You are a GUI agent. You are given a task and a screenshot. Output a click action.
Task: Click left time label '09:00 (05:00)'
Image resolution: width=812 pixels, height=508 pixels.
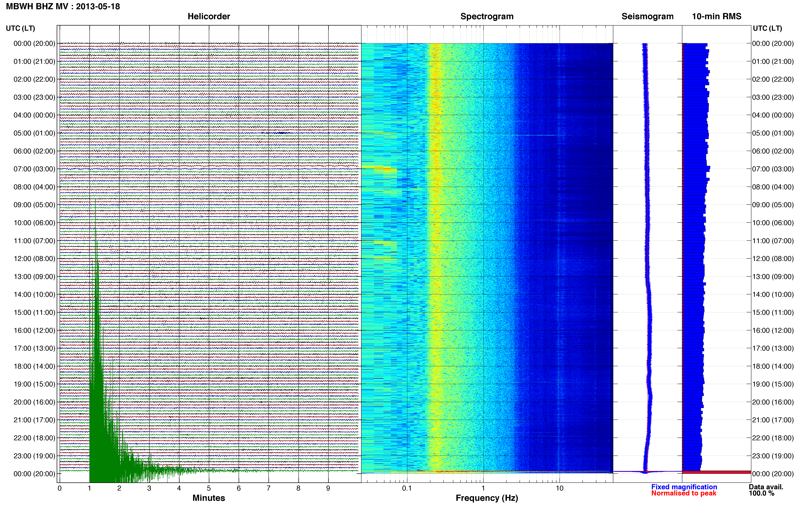34,205
